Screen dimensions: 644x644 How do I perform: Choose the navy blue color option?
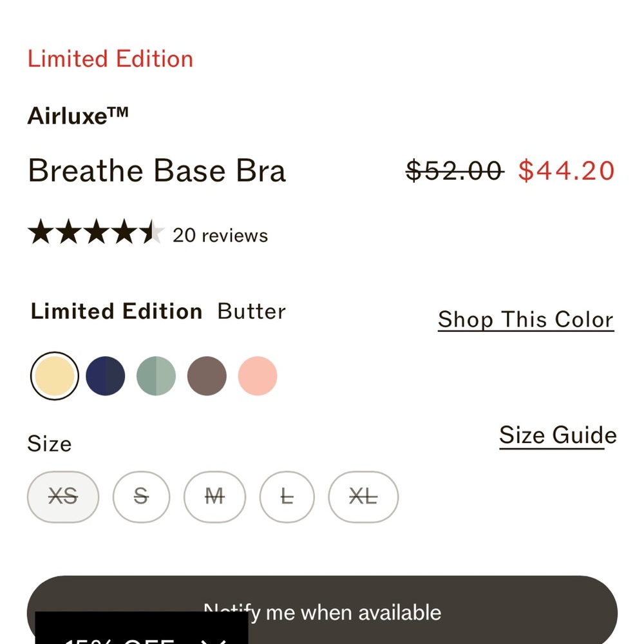click(105, 375)
